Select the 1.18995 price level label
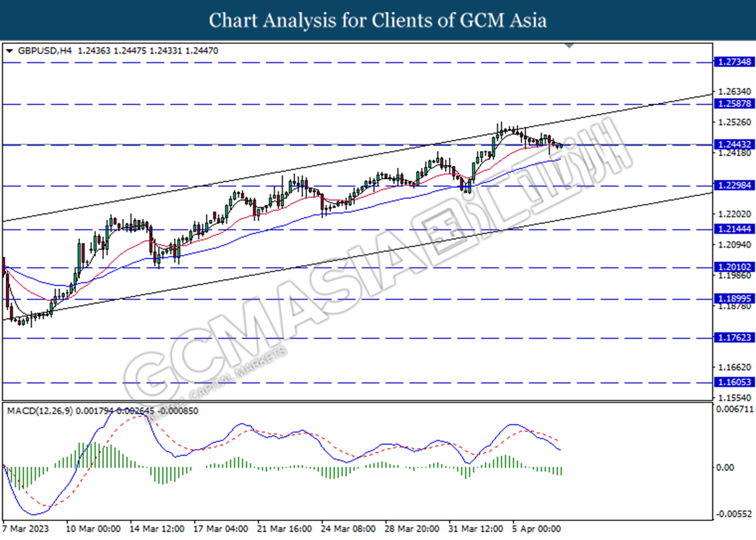756x540 pixels. point(734,299)
